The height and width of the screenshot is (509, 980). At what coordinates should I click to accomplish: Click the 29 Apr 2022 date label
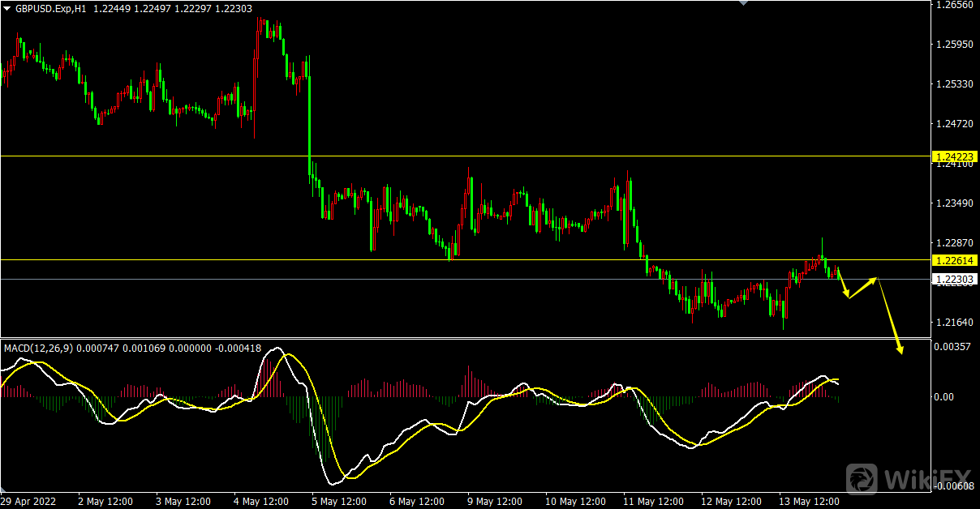tap(30, 501)
